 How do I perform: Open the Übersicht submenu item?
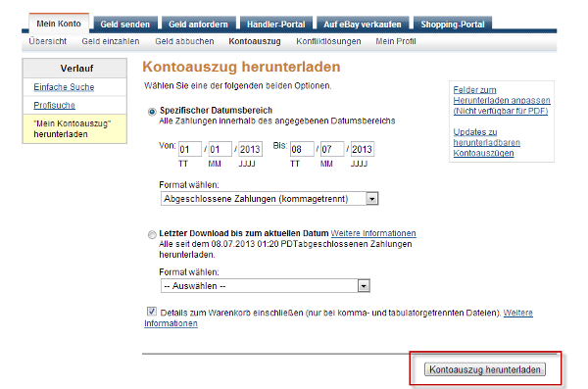(x=48, y=41)
